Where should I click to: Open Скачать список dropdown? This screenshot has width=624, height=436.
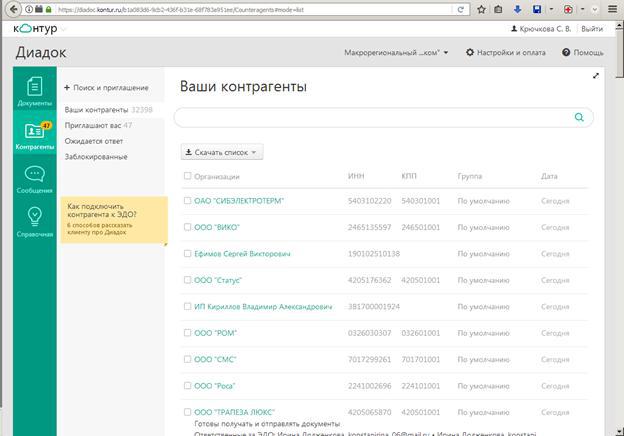pos(222,152)
